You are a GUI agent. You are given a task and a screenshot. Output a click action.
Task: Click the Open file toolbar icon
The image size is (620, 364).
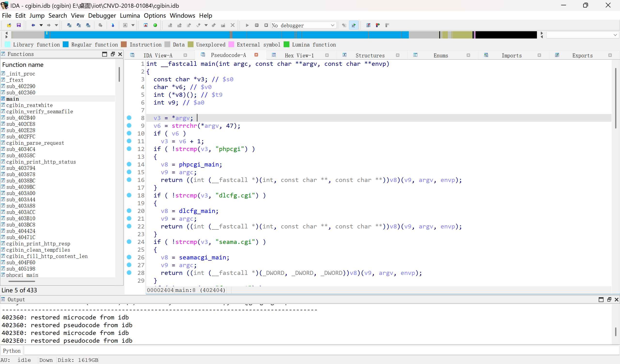(9, 25)
